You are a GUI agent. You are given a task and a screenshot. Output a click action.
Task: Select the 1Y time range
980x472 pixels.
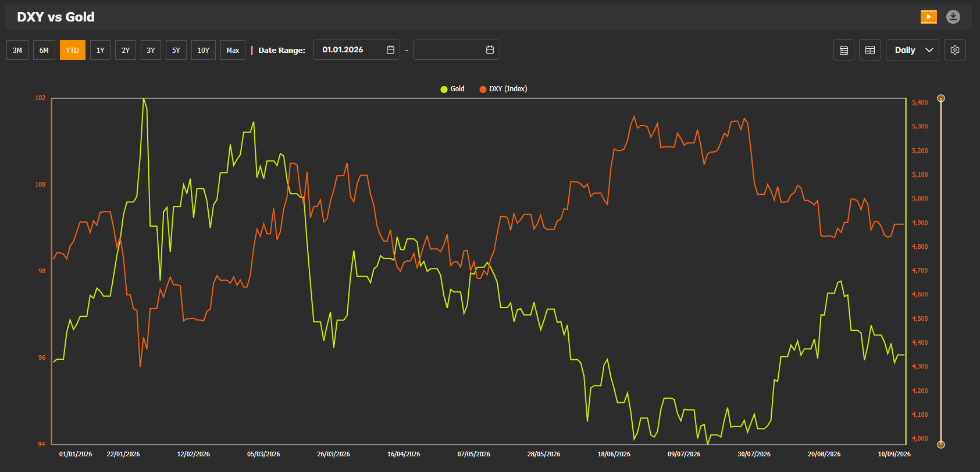pos(101,50)
